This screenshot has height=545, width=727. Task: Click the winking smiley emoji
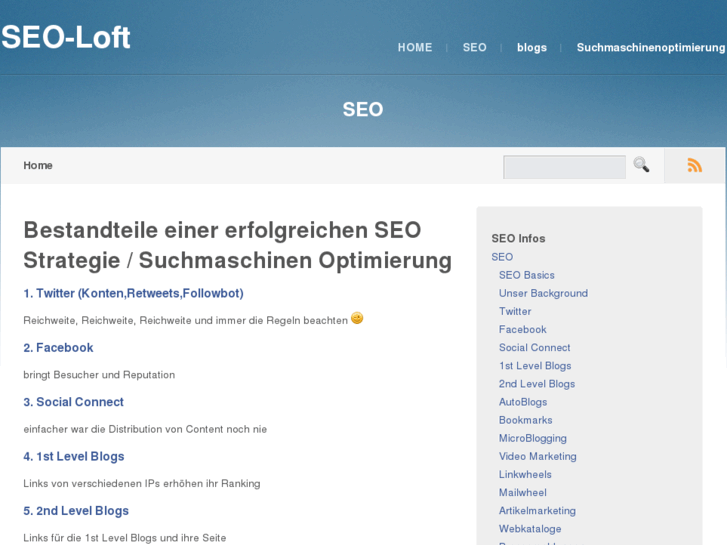(x=357, y=318)
